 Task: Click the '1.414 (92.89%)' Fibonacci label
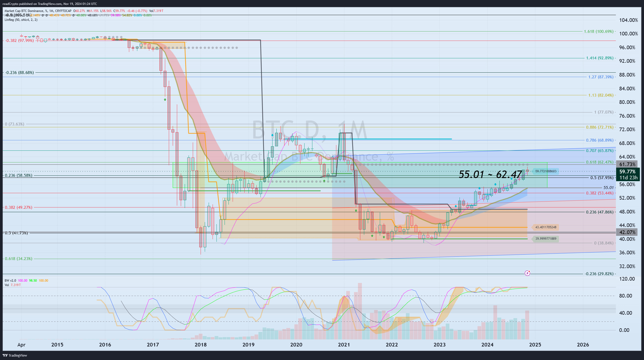pos(600,58)
